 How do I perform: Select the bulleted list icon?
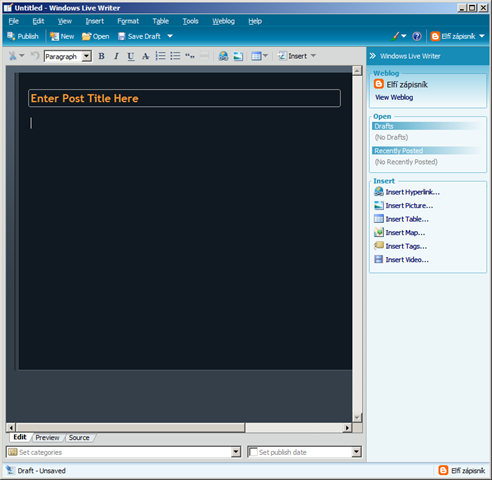coord(175,56)
